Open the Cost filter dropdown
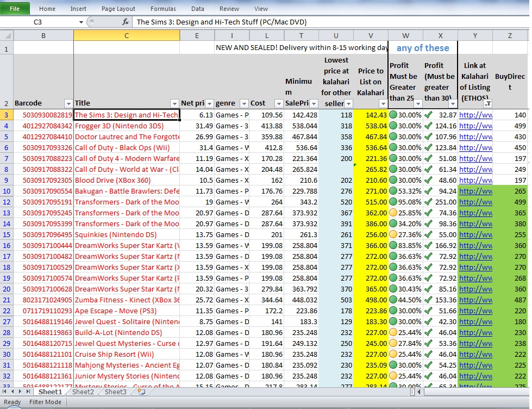532x409 pixels. tap(279, 103)
